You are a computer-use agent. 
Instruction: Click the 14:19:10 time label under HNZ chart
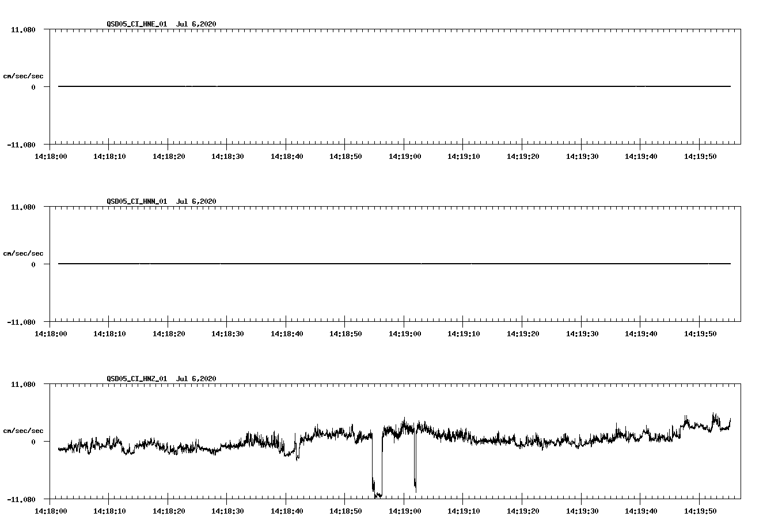463,511
